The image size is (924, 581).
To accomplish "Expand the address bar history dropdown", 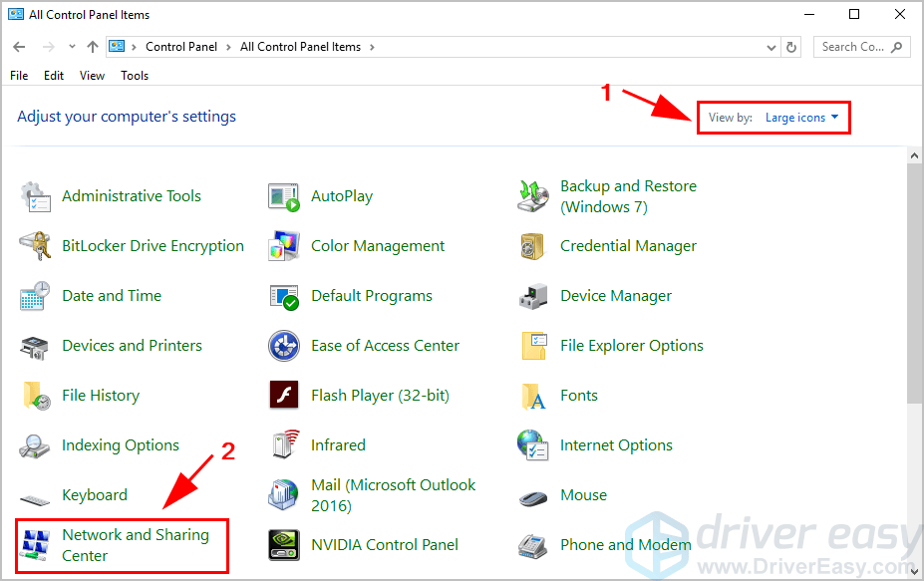I will coord(770,47).
